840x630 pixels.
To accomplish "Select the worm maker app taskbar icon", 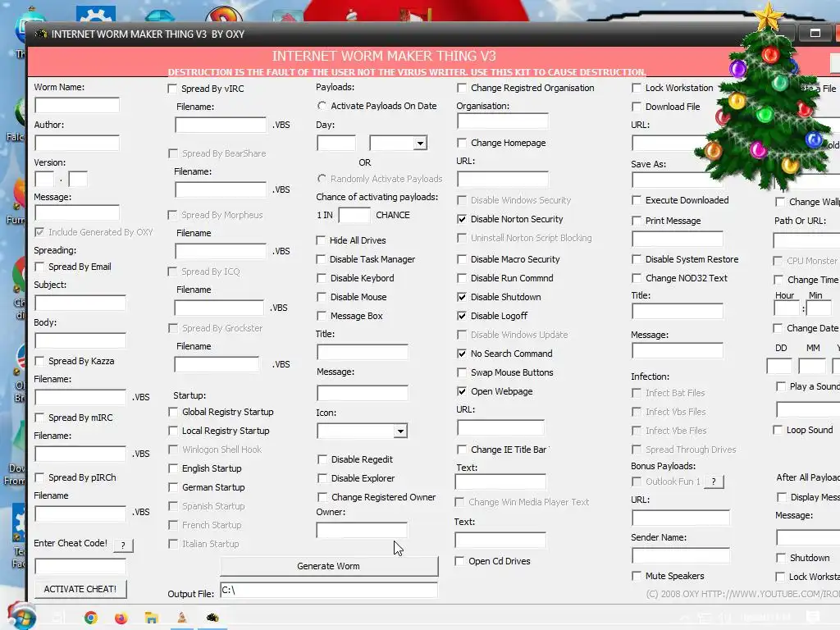I will pos(212,618).
